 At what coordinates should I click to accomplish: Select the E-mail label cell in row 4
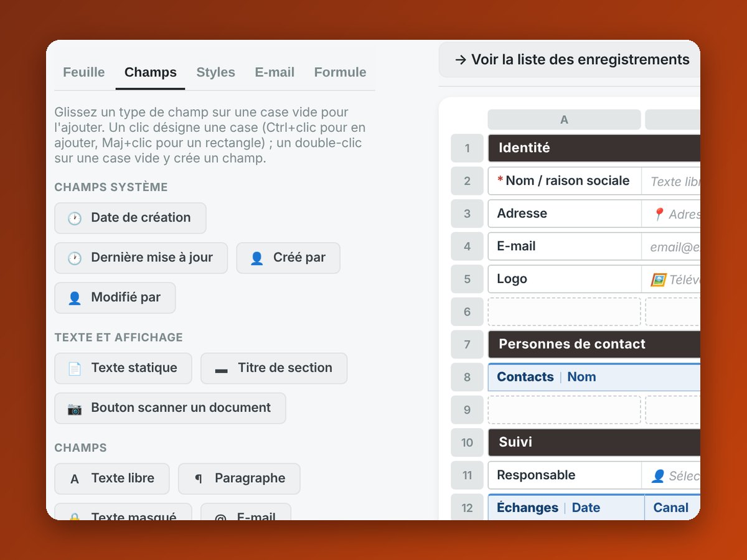(x=564, y=246)
